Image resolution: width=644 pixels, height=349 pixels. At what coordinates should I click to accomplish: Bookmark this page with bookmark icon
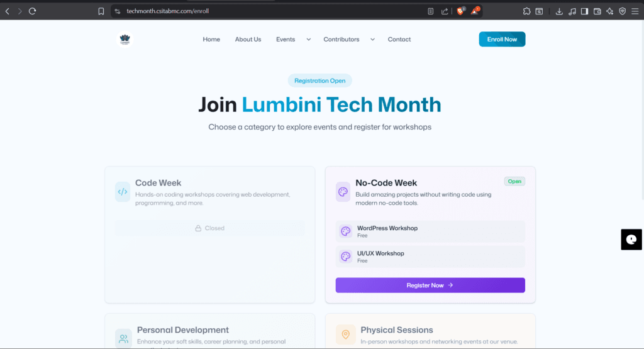point(101,11)
